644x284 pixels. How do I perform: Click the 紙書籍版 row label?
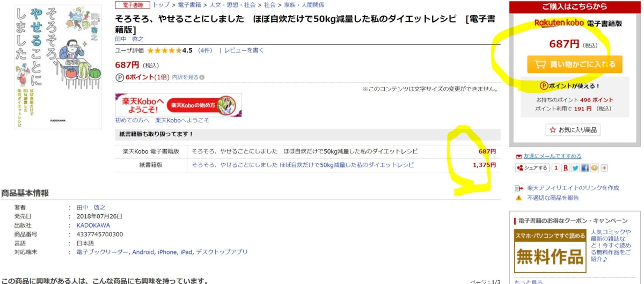tap(151, 165)
